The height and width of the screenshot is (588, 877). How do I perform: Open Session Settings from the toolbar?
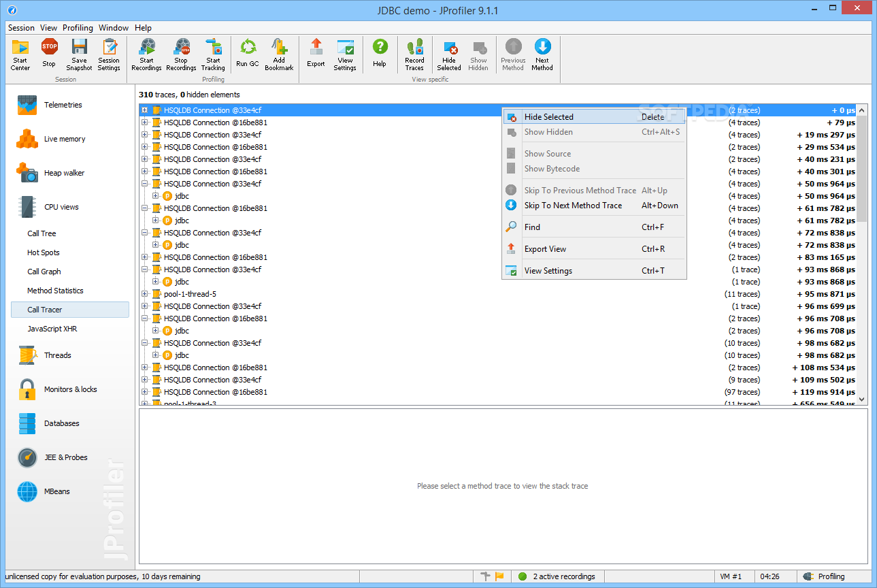tap(109, 46)
